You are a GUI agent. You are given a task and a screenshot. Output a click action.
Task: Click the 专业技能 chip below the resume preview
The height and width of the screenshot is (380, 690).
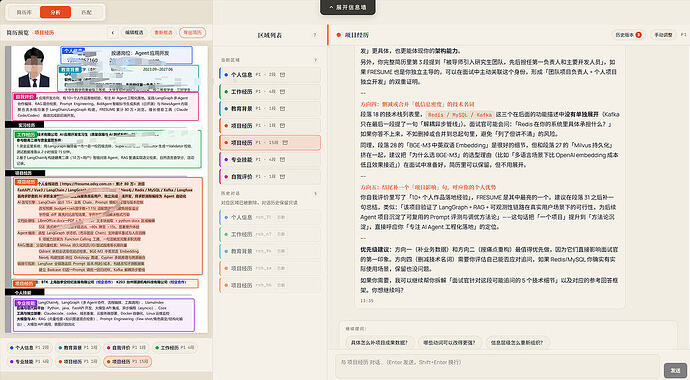tap(29, 362)
